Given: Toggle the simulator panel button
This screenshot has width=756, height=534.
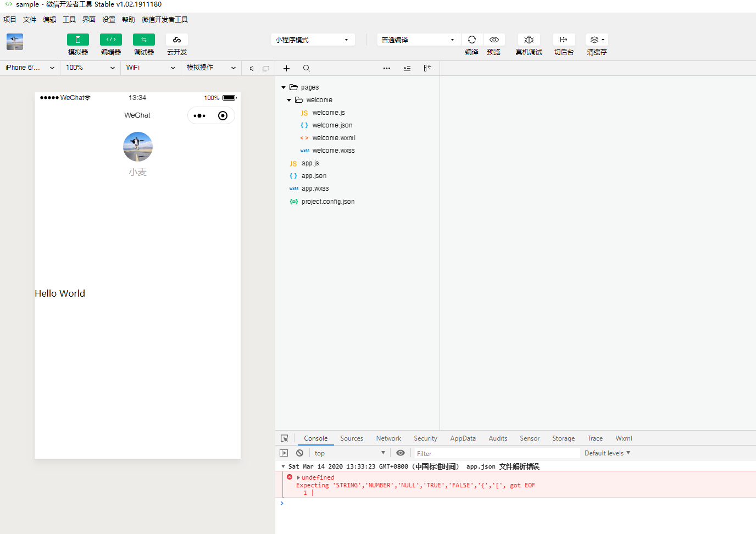Looking at the screenshot, I should click(78, 40).
